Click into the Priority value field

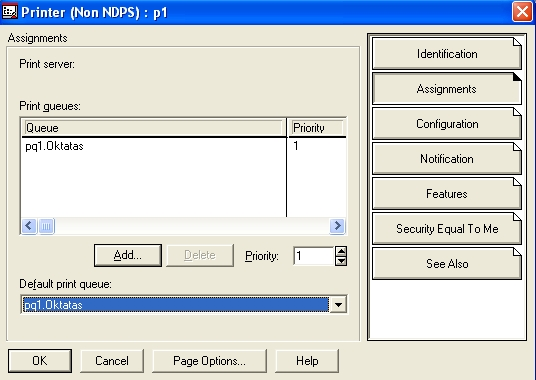pyautogui.click(x=313, y=256)
